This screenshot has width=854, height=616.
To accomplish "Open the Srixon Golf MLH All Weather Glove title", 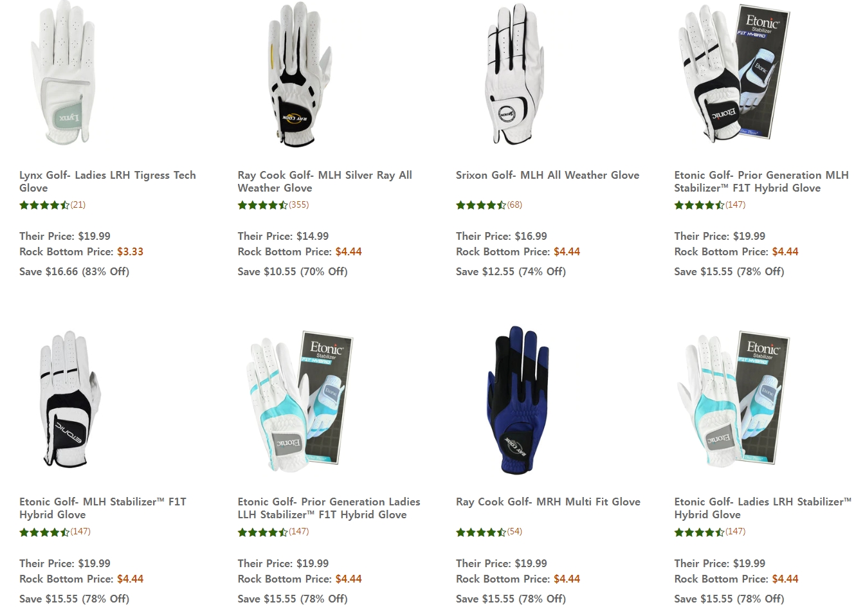I will 547,175.
